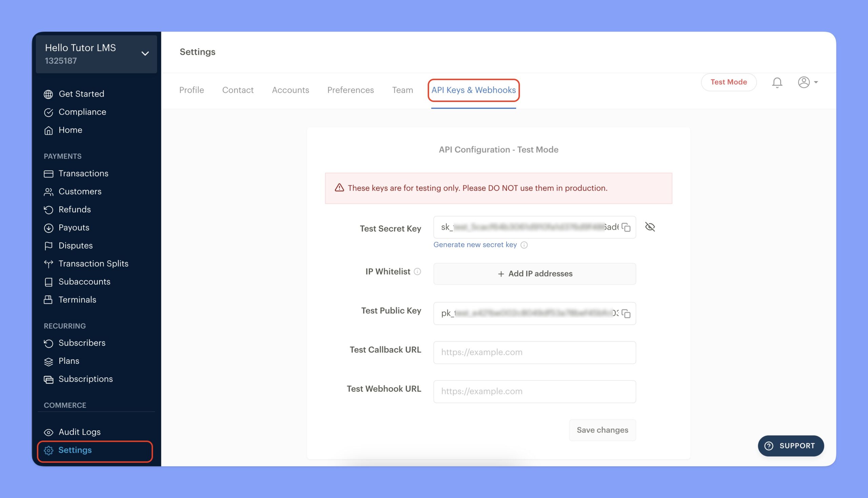Open Get Started globe icon
868x498 pixels.
tap(48, 94)
